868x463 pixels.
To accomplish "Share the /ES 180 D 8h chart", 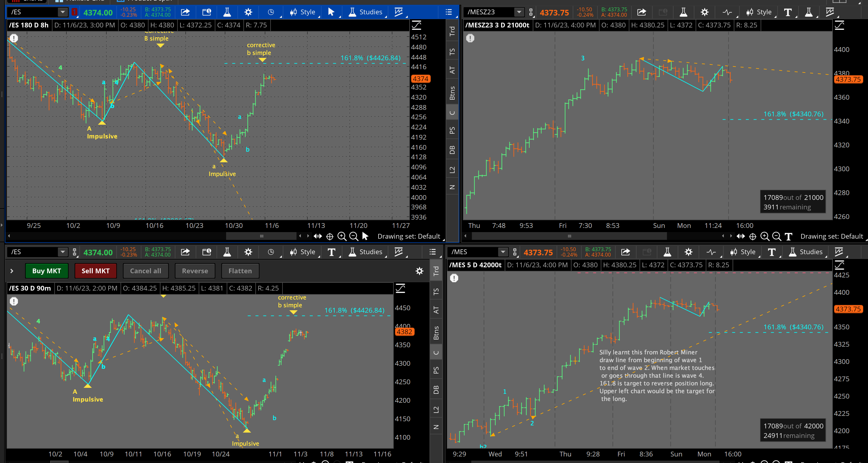I will 185,12.
